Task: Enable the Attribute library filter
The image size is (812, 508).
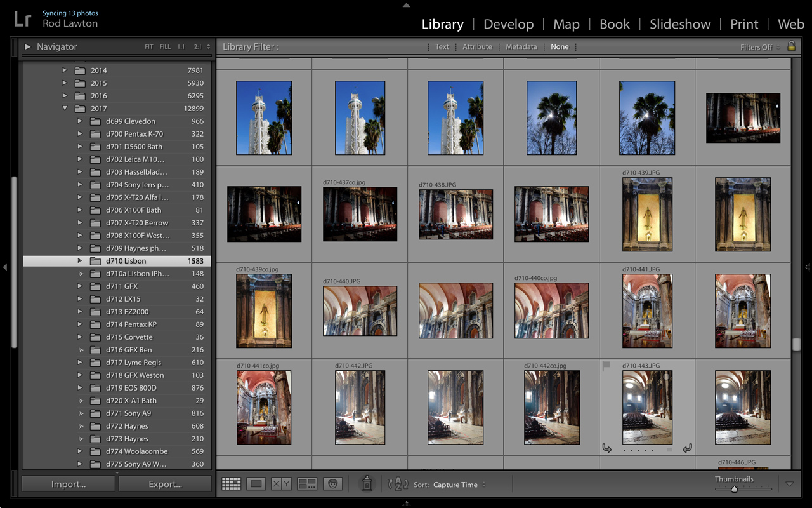Action: [x=477, y=47]
